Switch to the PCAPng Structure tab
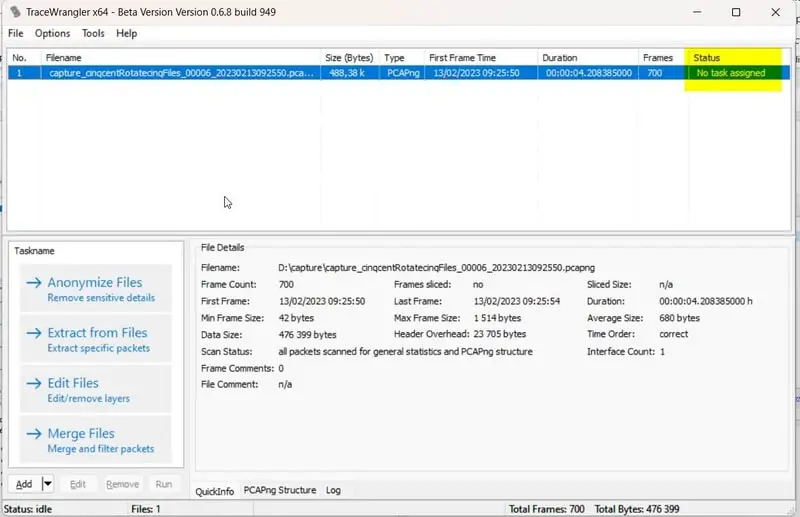Viewport: 800px width, 517px height. point(280,490)
